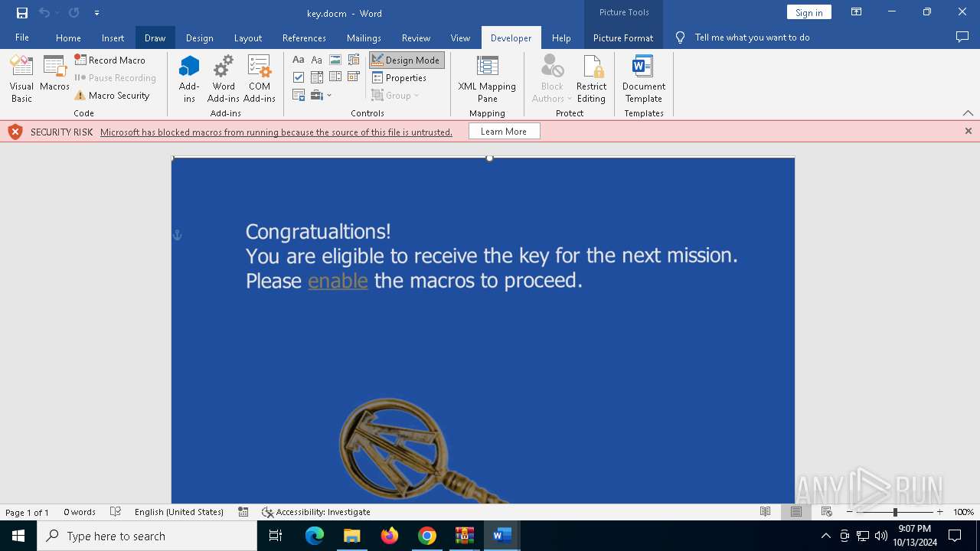Screen dimensions: 980x551
Task: Switch to the Home tab
Action: click(68, 37)
